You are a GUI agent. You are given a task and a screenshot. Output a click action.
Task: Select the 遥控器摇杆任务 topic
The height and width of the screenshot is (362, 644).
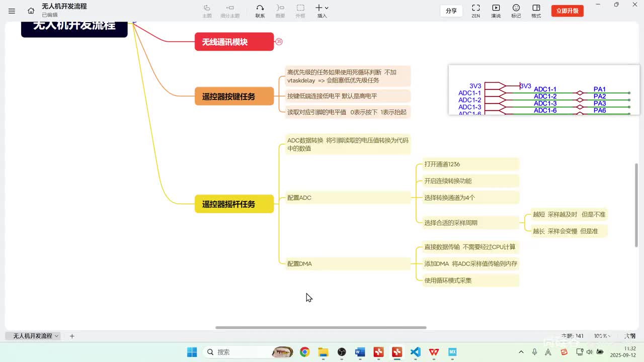[234, 204]
